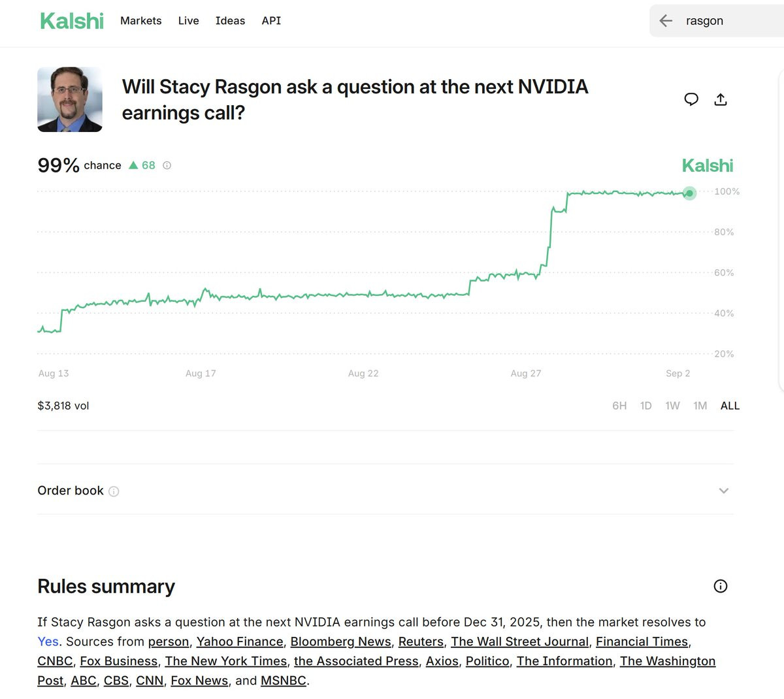Image resolution: width=784 pixels, height=699 pixels.
Task: Open Stacy Rasgon profile photo
Action: pos(70,99)
